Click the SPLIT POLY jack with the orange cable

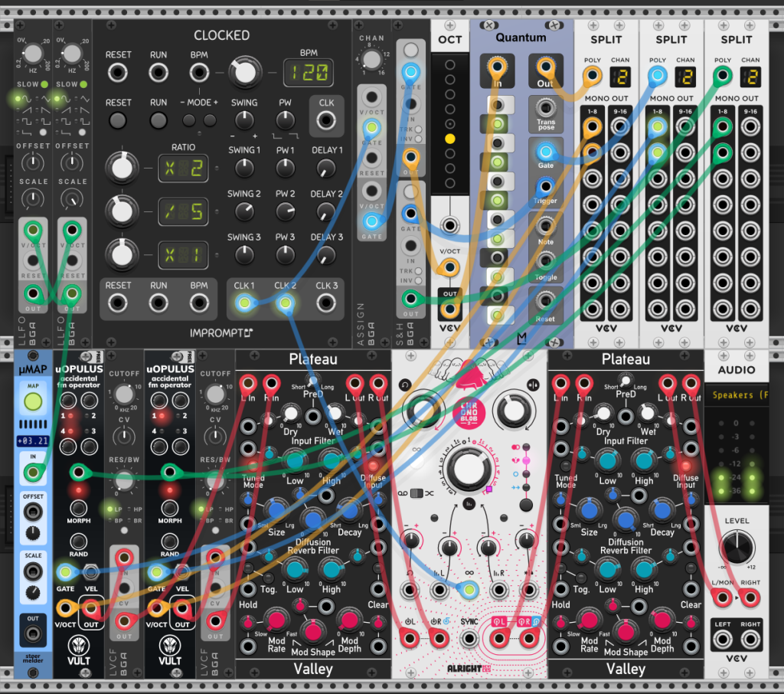coord(592,76)
